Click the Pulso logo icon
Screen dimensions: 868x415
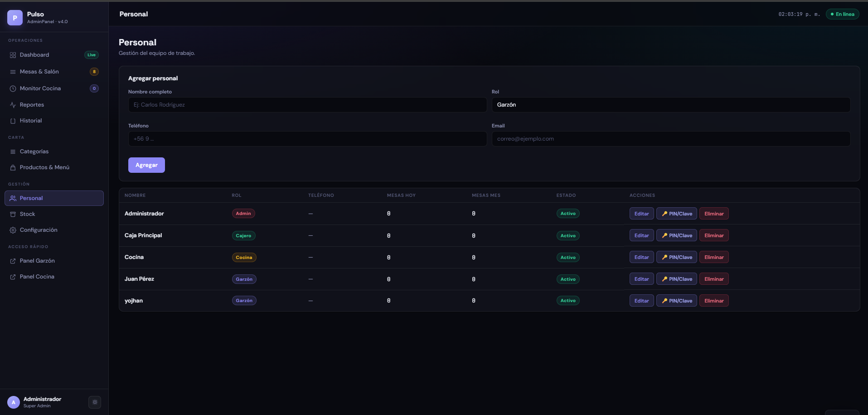[15, 18]
